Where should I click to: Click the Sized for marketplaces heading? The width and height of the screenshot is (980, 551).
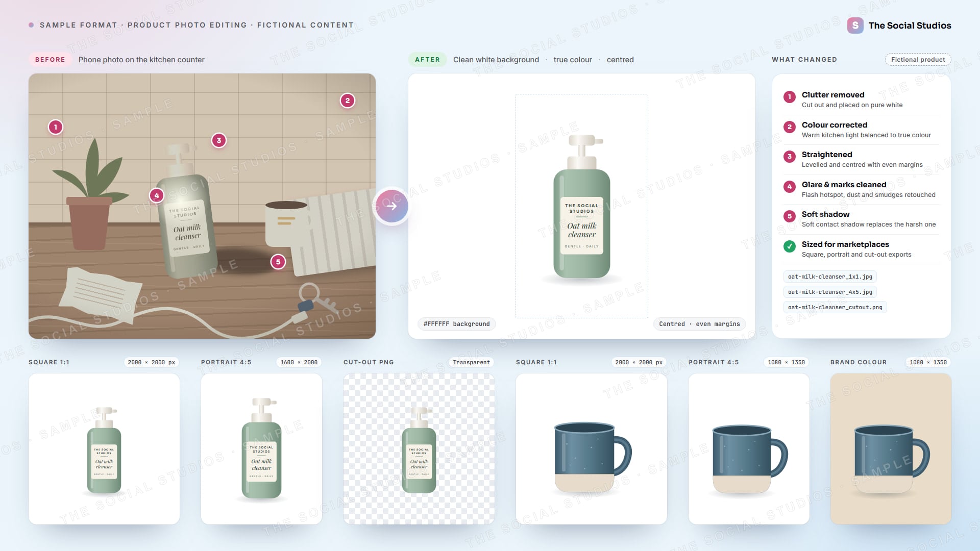845,244
